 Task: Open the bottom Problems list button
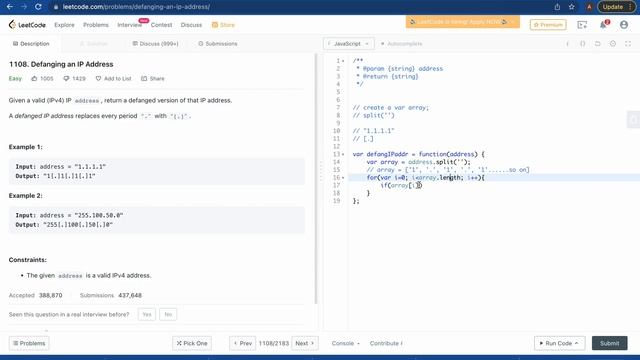29,343
